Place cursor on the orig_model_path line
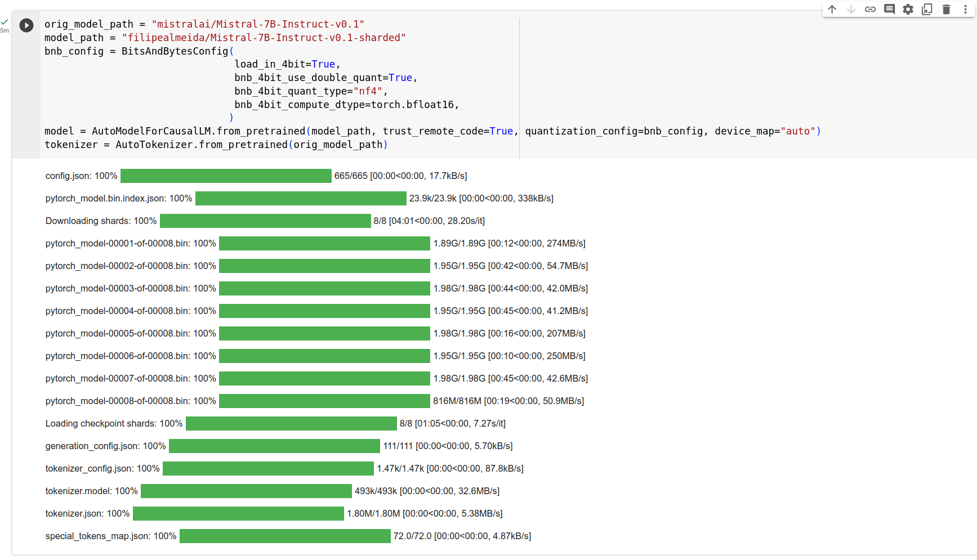 point(204,24)
